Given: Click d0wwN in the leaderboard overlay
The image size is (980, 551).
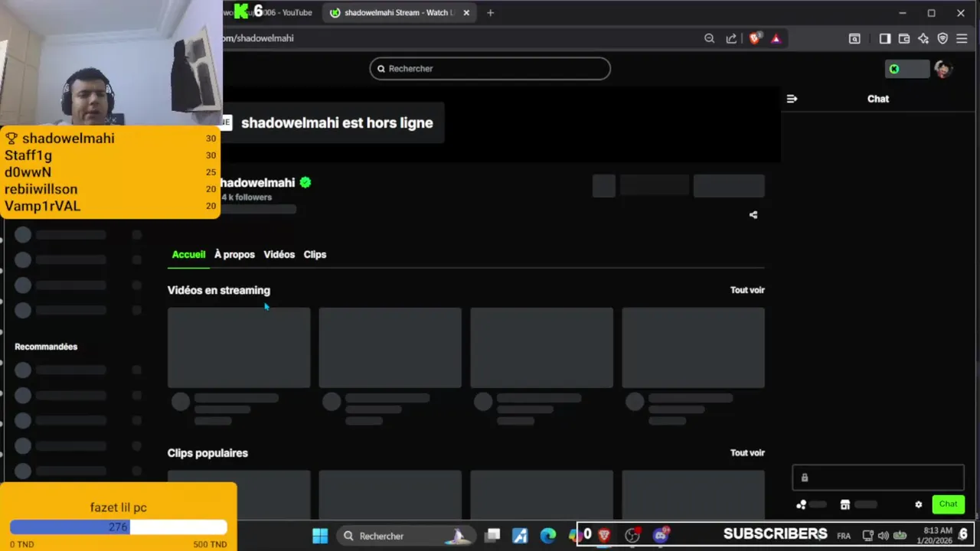Looking at the screenshot, I should tap(28, 172).
